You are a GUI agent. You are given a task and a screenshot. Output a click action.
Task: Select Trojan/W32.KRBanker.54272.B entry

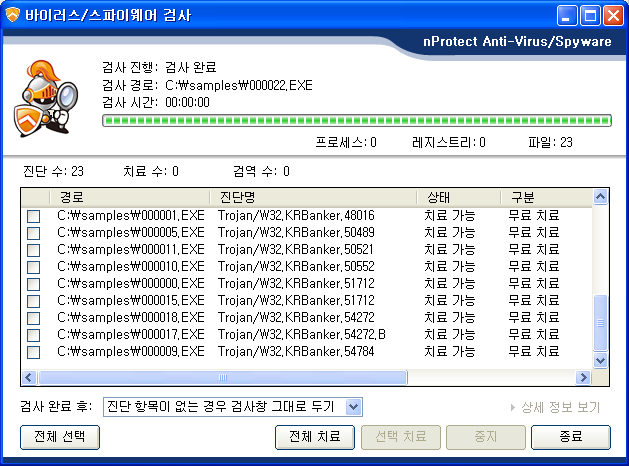(x=302, y=334)
